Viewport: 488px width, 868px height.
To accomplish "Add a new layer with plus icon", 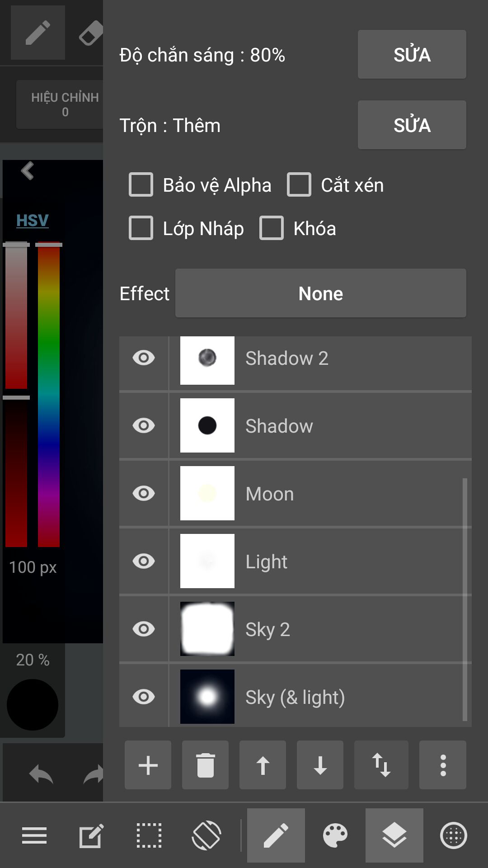I will point(148,765).
